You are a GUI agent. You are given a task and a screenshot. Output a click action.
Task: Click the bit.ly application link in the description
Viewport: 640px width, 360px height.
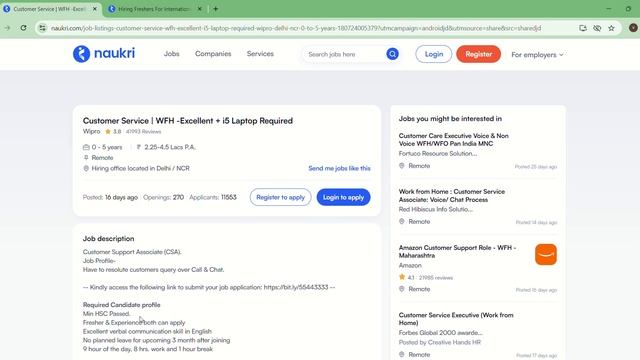pyautogui.click(x=296, y=287)
